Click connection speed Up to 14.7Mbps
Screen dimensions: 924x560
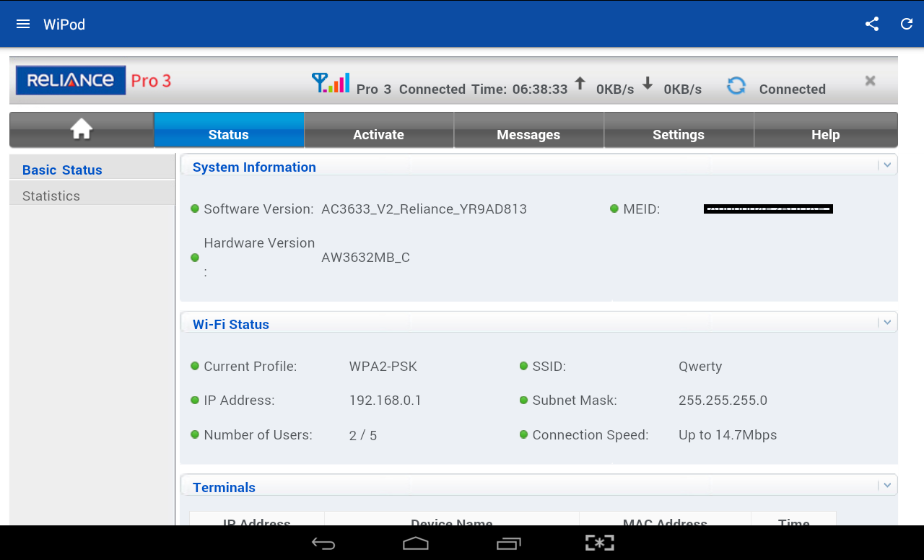pyautogui.click(x=728, y=435)
